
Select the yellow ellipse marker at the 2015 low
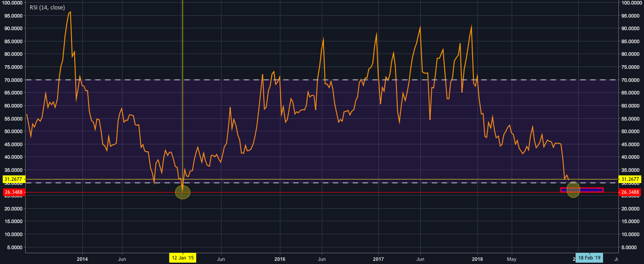coord(182,192)
